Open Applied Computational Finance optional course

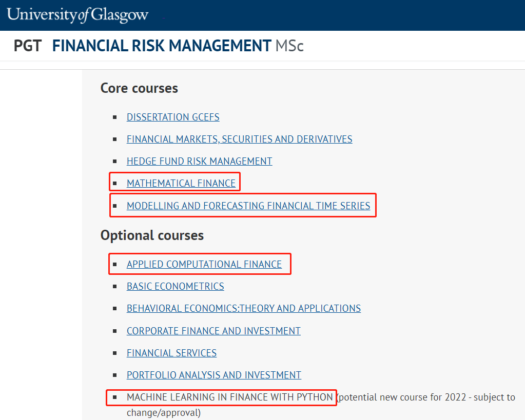(204, 265)
